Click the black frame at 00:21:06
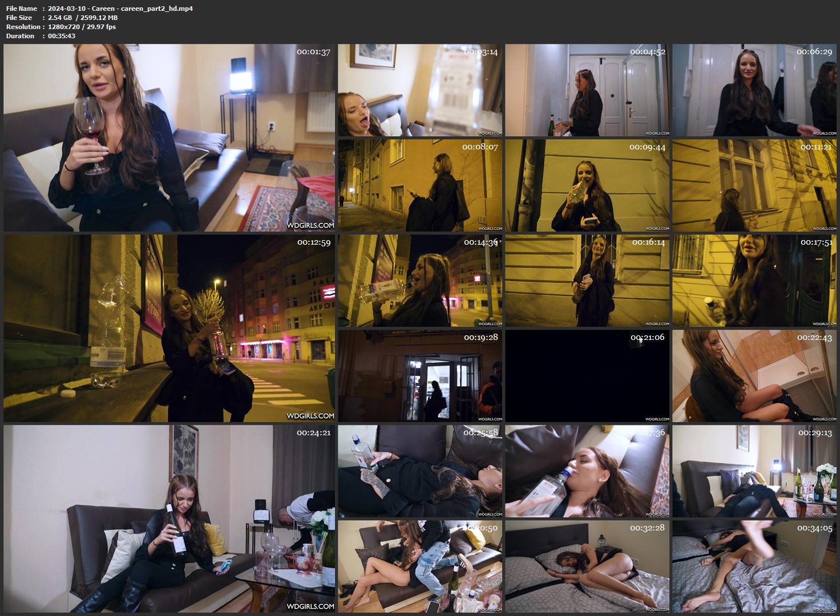 click(x=587, y=376)
